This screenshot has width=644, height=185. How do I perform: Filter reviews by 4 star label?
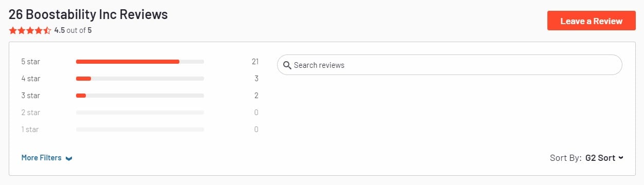tap(30, 79)
